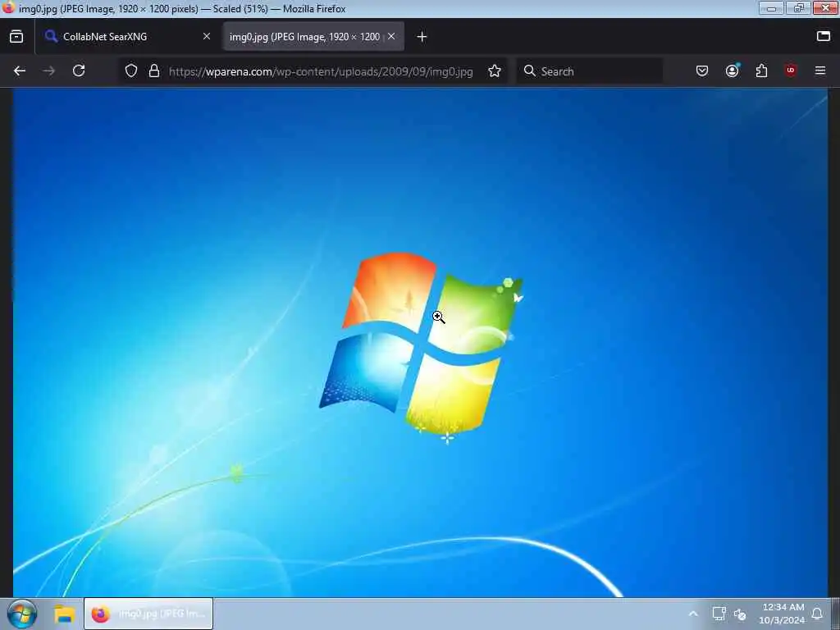This screenshot has width=840, height=630.
Task: Open the Extensions puzzle-piece menu
Action: click(x=761, y=71)
